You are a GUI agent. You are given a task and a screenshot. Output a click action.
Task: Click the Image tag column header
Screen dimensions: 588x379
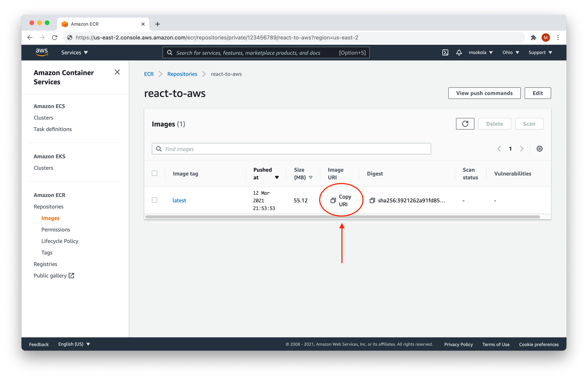186,174
